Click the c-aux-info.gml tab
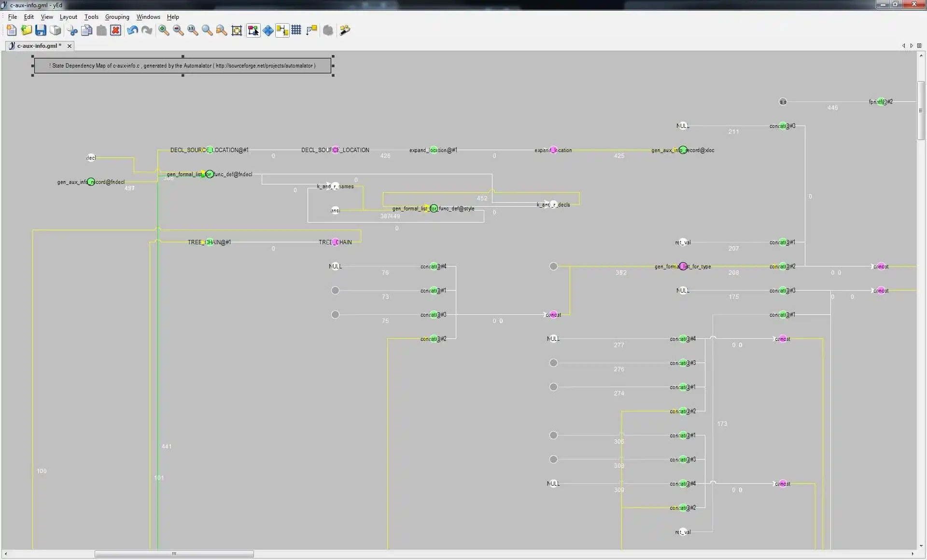927x560 pixels. (36, 45)
